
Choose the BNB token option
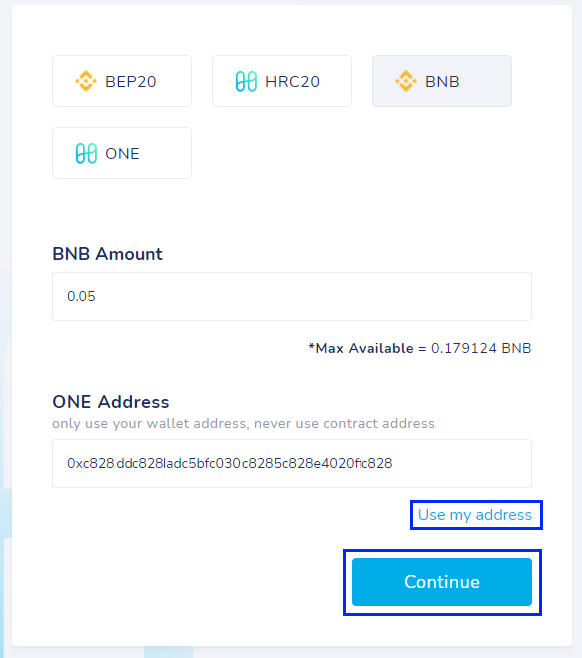(442, 81)
